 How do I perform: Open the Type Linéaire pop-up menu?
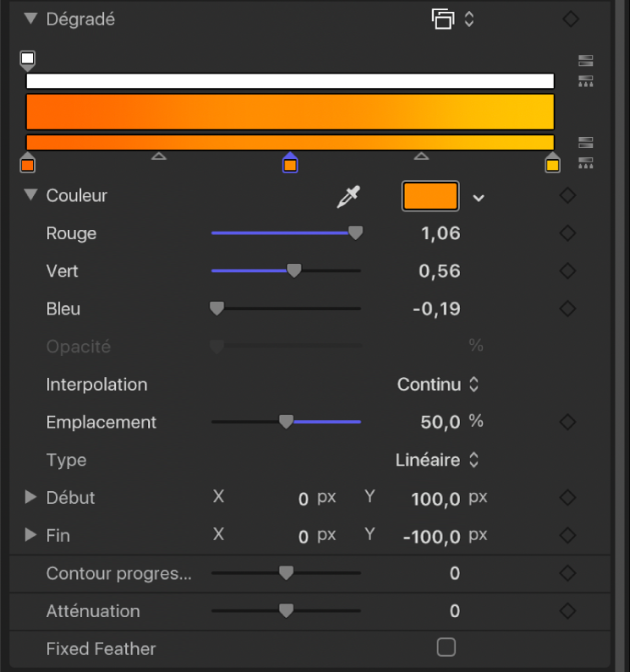pyautogui.click(x=437, y=460)
